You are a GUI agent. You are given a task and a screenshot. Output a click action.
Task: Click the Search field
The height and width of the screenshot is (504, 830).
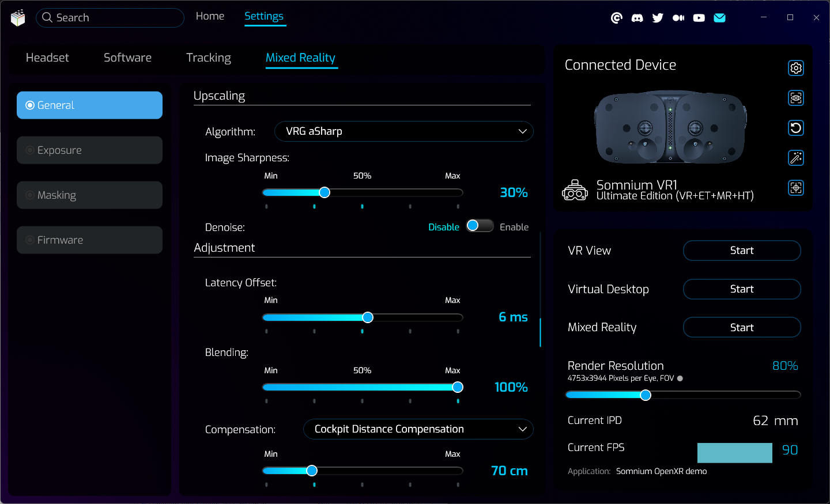click(110, 18)
